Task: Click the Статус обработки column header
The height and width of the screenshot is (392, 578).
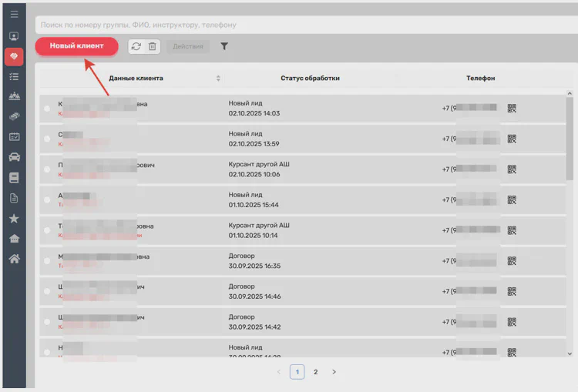Action: pyautogui.click(x=310, y=79)
